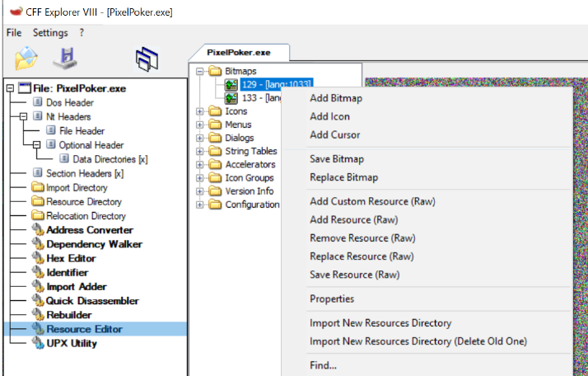Expand the String Tables resource folder
The width and height of the screenshot is (588, 376).
coord(200,152)
